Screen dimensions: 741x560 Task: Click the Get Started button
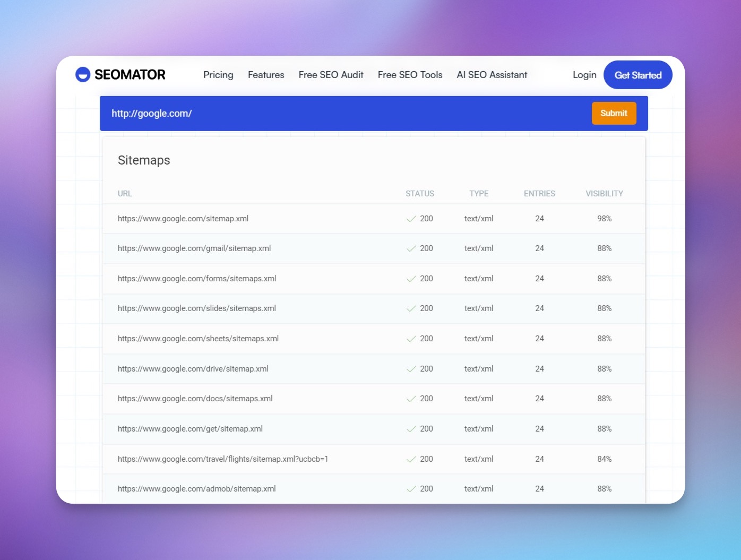click(637, 75)
